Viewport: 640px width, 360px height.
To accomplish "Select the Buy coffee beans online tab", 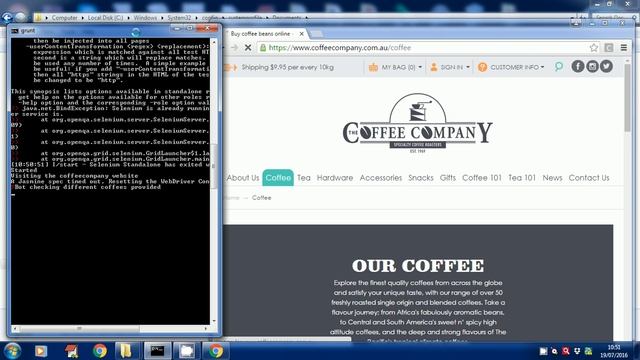I will point(261,34).
